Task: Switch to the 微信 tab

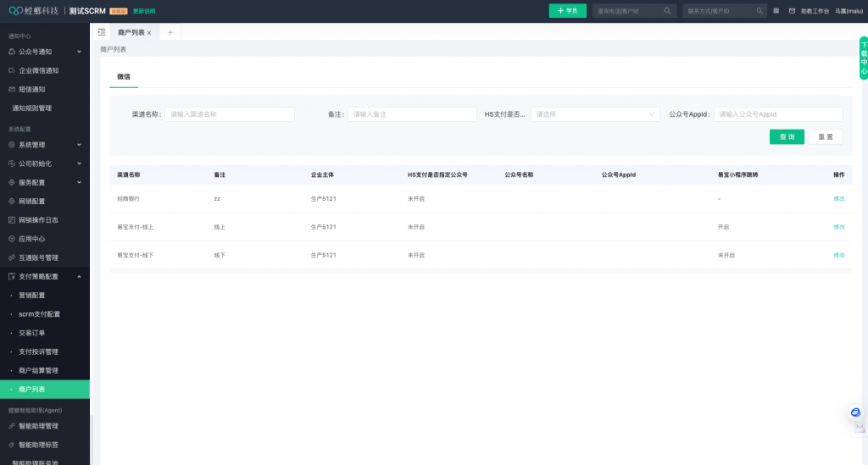Action: point(124,76)
